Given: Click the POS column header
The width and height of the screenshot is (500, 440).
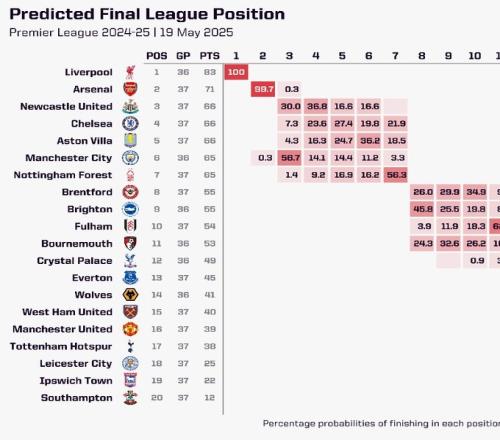Looking at the screenshot, I should 157,56.
